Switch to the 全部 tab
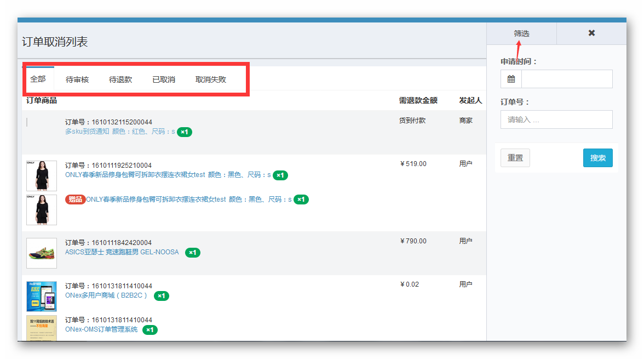 [x=38, y=79]
